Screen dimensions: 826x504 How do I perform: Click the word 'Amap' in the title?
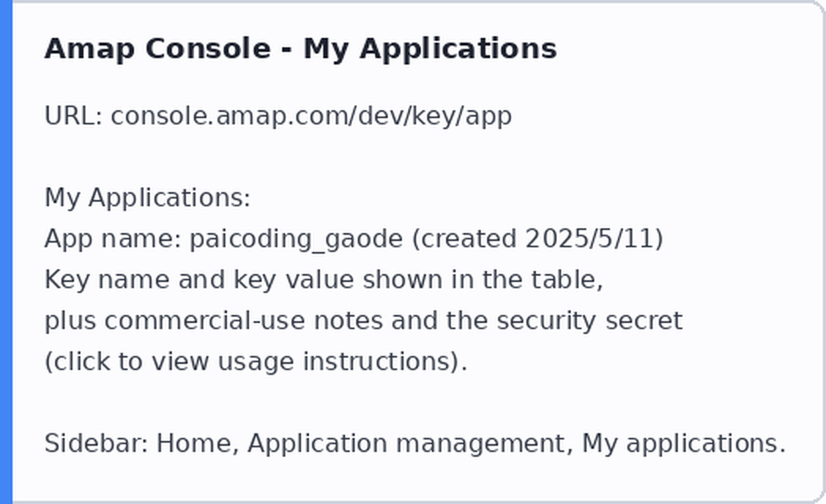[90, 50]
